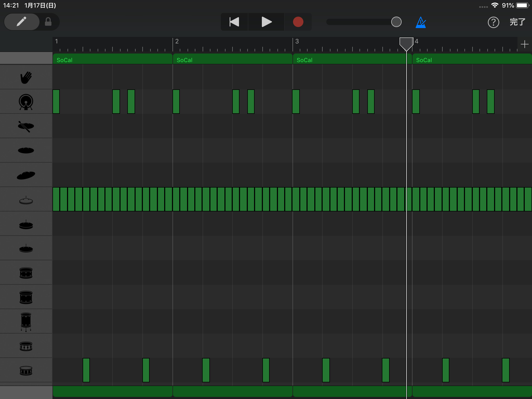Select the SoCal region in bar 2

point(232,59)
